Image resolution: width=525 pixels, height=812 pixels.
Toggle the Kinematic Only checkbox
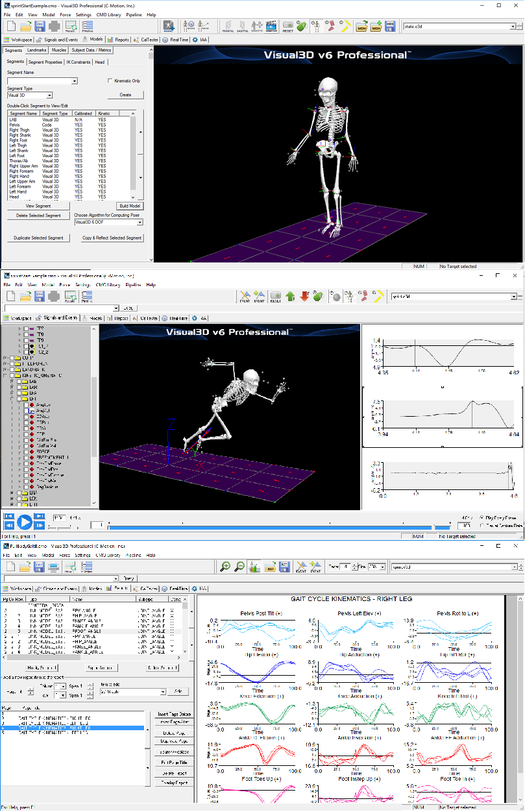coord(110,81)
